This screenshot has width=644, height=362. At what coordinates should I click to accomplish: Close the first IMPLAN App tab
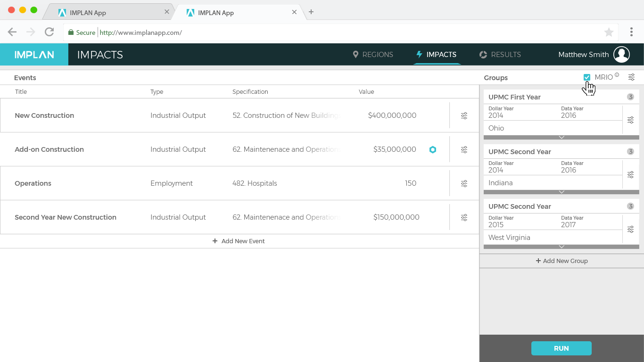click(166, 12)
